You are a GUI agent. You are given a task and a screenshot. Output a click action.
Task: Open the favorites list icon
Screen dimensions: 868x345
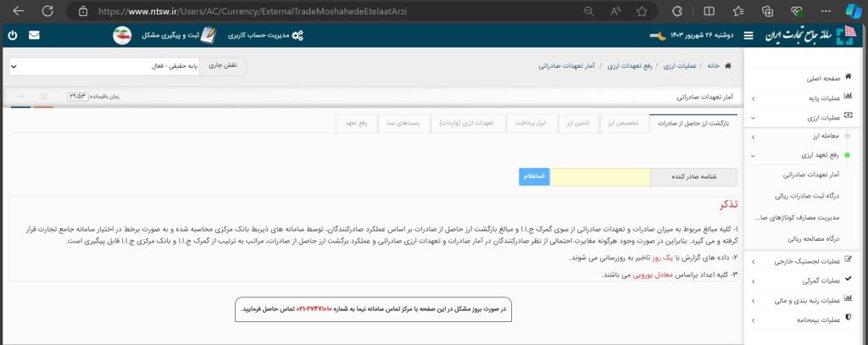738,11
